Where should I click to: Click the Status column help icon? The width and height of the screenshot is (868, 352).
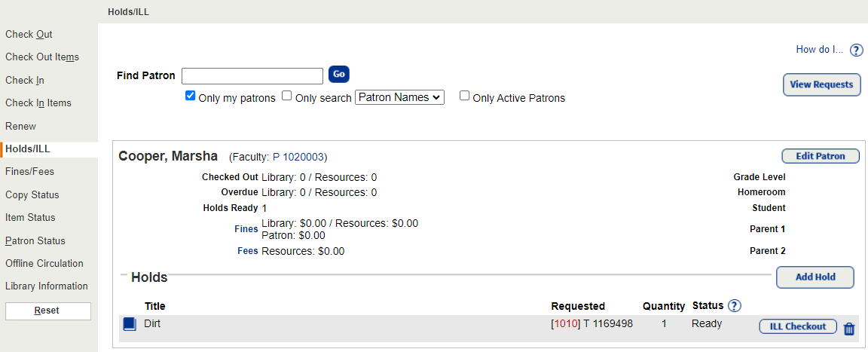(x=735, y=306)
